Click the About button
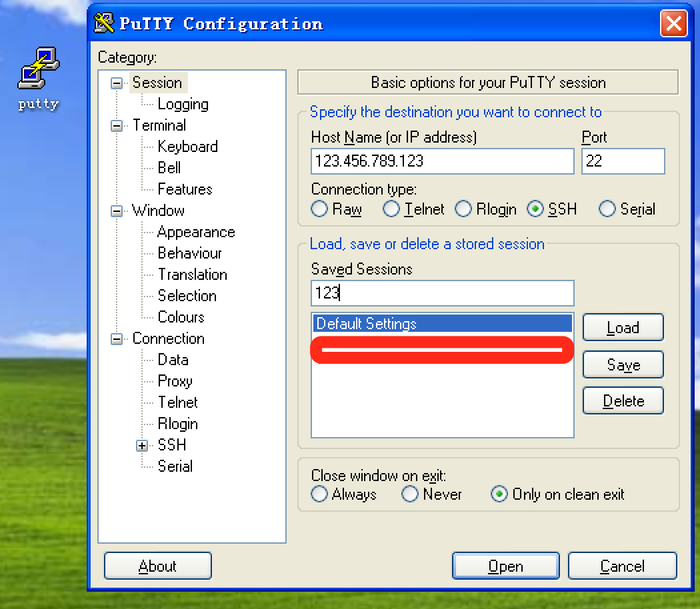The width and height of the screenshot is (700, 609). coord(157,566)
